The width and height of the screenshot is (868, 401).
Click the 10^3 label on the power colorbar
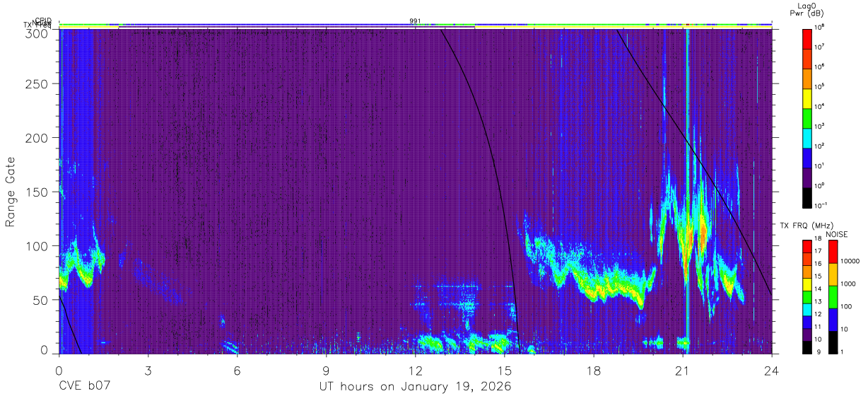[x=821, y=127]
